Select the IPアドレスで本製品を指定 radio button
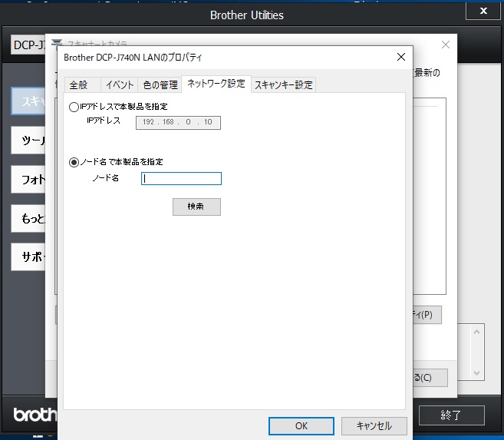504x440 pixels. coord(74,107)
